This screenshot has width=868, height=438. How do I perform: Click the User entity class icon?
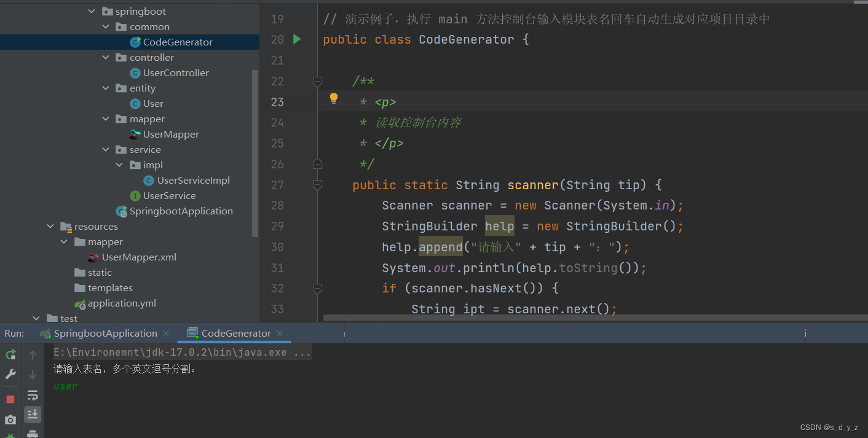pyautogui.click(x=135, y=103)
